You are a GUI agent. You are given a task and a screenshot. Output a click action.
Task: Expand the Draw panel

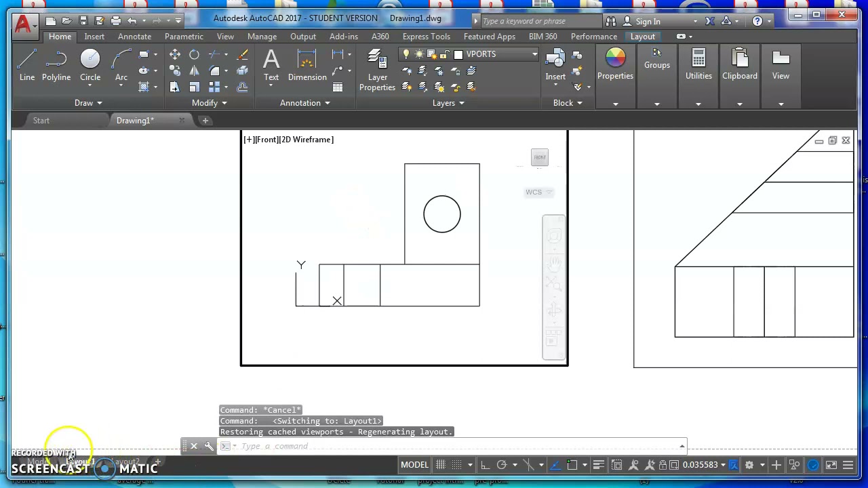(88, 103)
